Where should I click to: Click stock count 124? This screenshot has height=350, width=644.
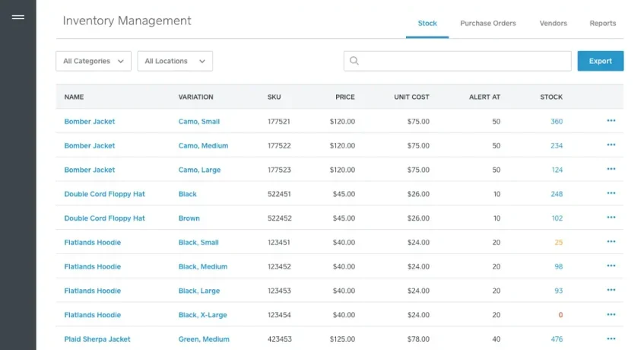pos(557,170)
